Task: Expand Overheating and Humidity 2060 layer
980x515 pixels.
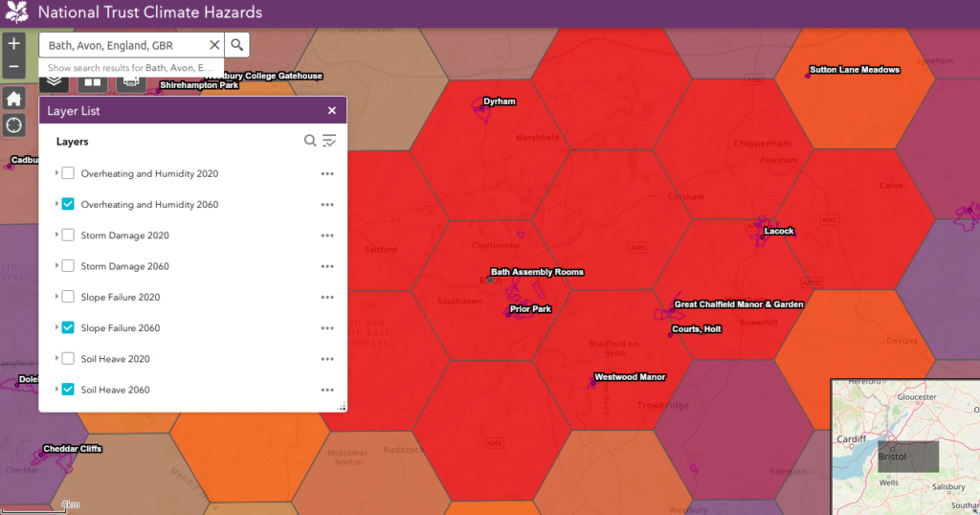Action: click(x=56, y=203)
